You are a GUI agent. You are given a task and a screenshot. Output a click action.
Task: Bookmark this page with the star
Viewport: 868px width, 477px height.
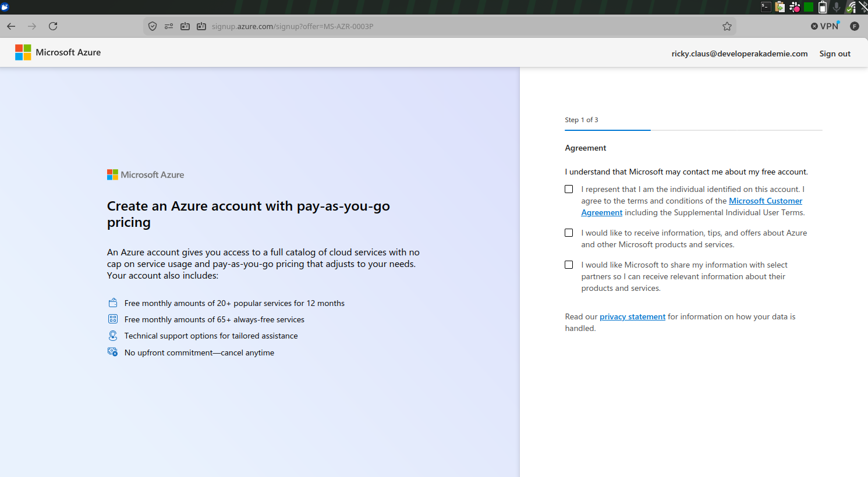pyautogui.click(x=727, y=26)
